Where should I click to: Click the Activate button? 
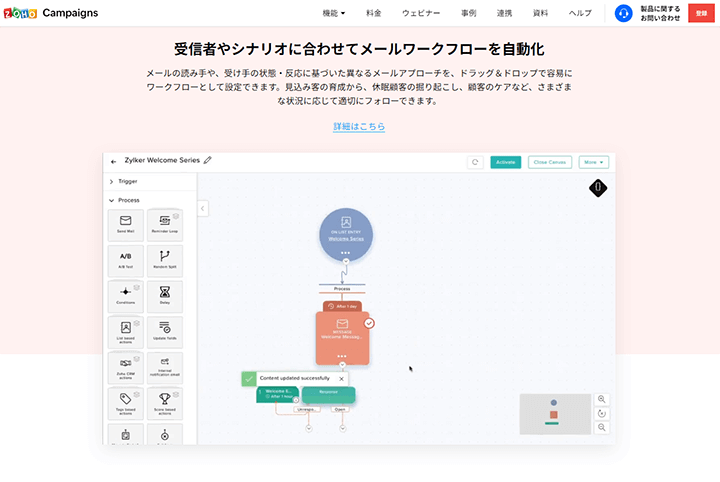coord(506,162)
